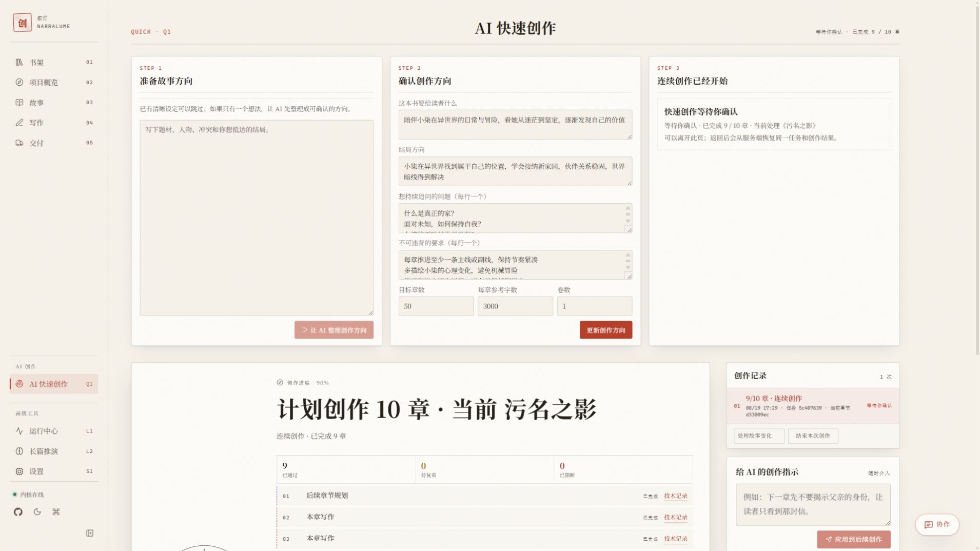Click the 设置 chip icon in sidebar

point(19,471)
